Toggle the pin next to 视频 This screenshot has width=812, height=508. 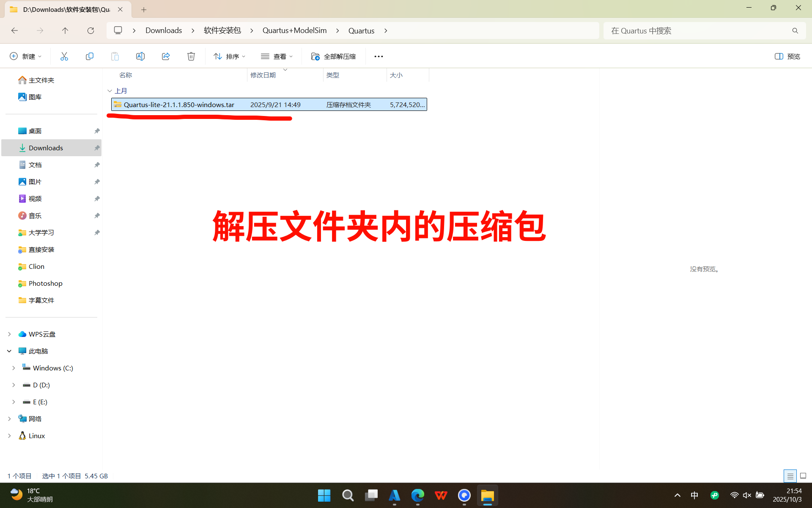click(x=97, y=199)
